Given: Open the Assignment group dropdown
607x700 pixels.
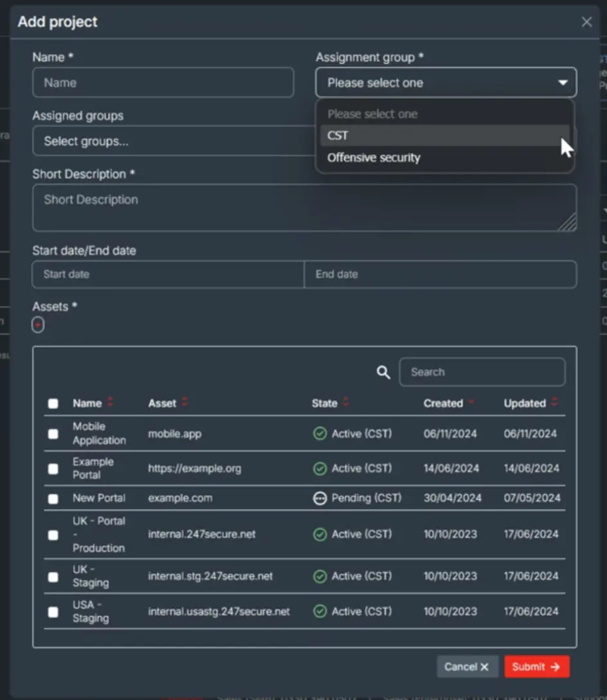Looking at the screenshot, I should coord(446,82).
